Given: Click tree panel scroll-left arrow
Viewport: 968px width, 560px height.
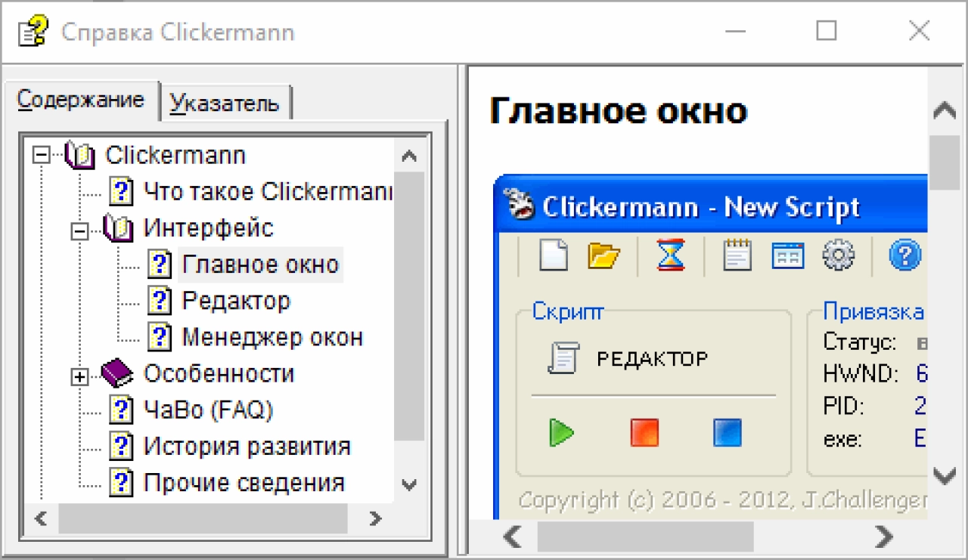Looking at the screenshot, I should (42, 518).
